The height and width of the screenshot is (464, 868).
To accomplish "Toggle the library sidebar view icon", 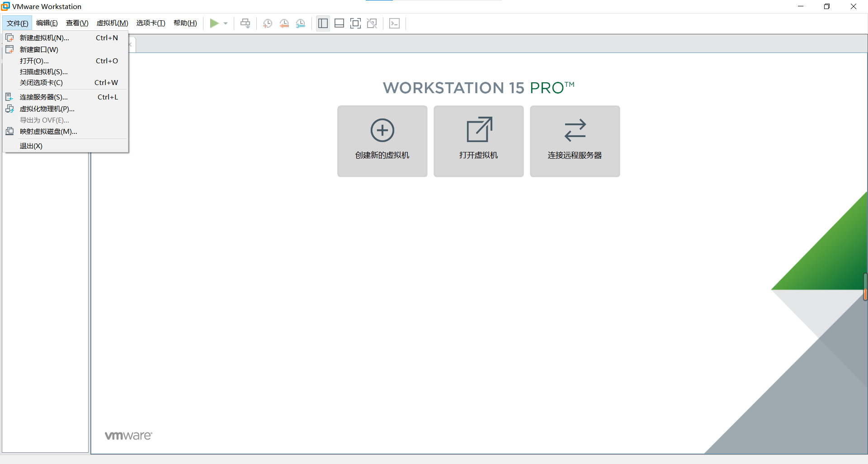I will point(323,24).
